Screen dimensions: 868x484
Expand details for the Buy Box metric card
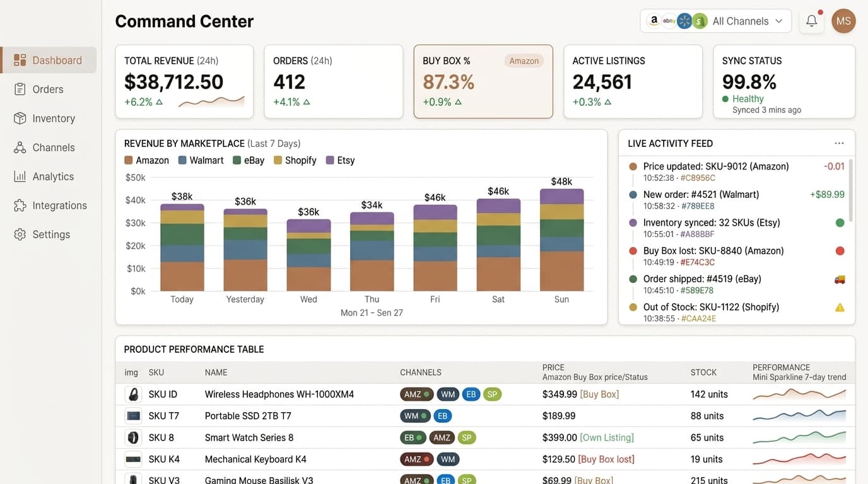pos(483,82)
